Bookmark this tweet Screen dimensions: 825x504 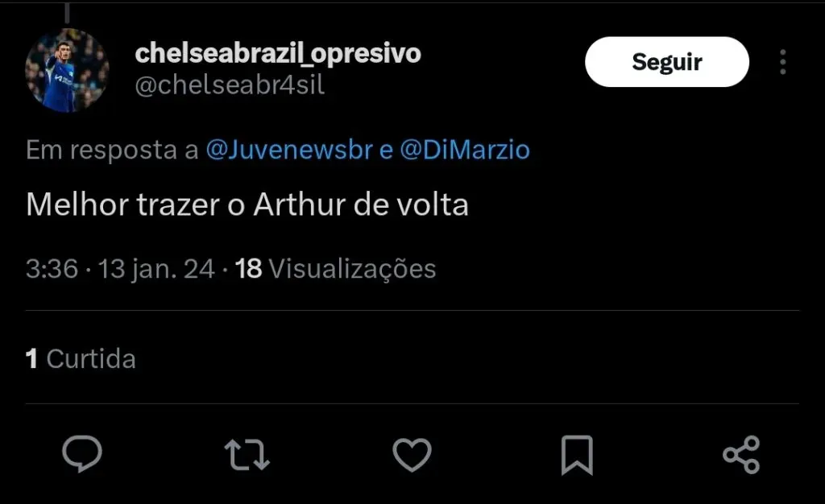click(577, 455)
